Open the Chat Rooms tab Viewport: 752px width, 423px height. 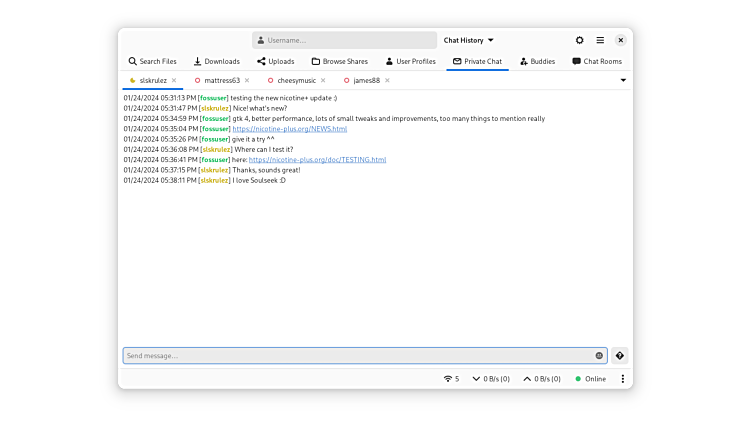(597, 61)
